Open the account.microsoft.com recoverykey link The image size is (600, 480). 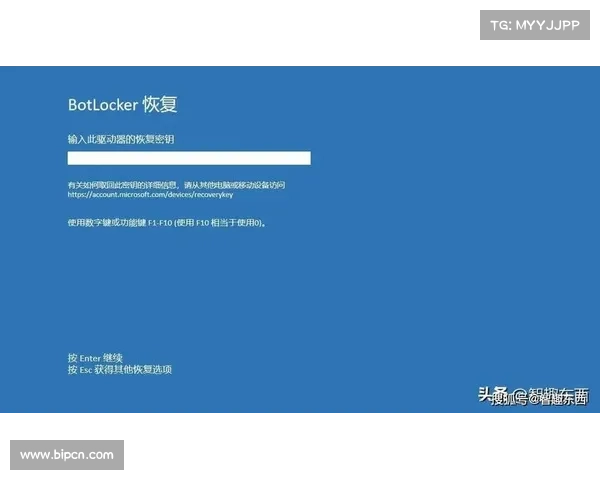click(150, 194)
